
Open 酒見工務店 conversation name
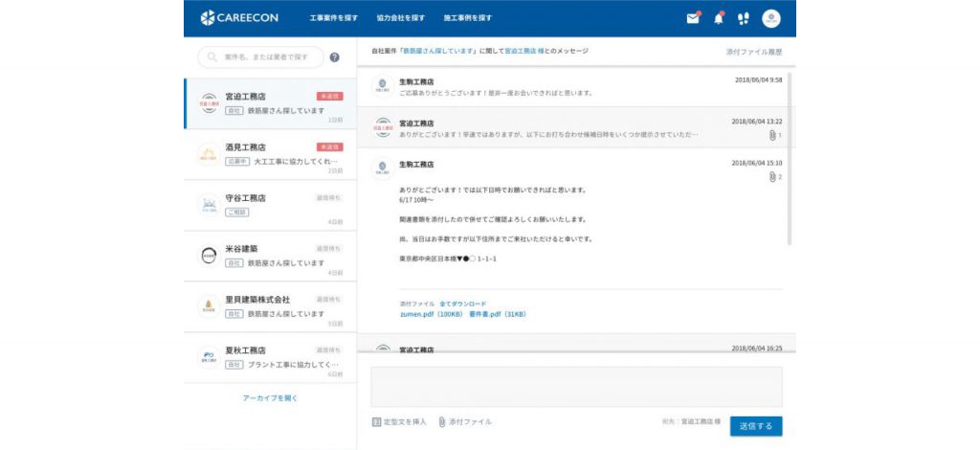click(x=246, y=147)
